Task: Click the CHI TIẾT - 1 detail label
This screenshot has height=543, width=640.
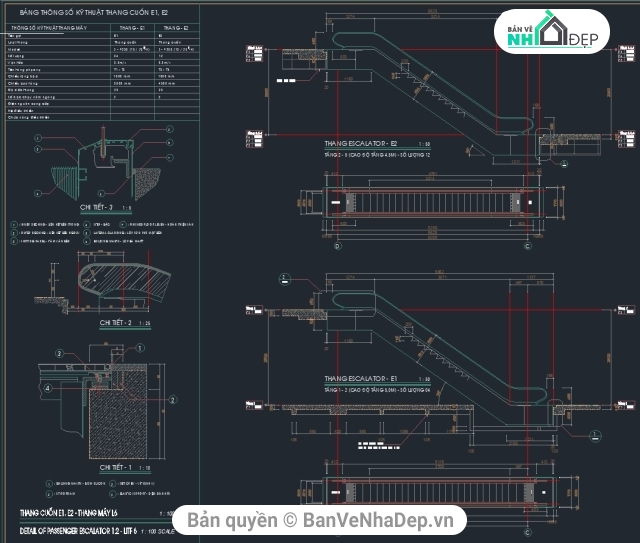Action: [117, 467]
